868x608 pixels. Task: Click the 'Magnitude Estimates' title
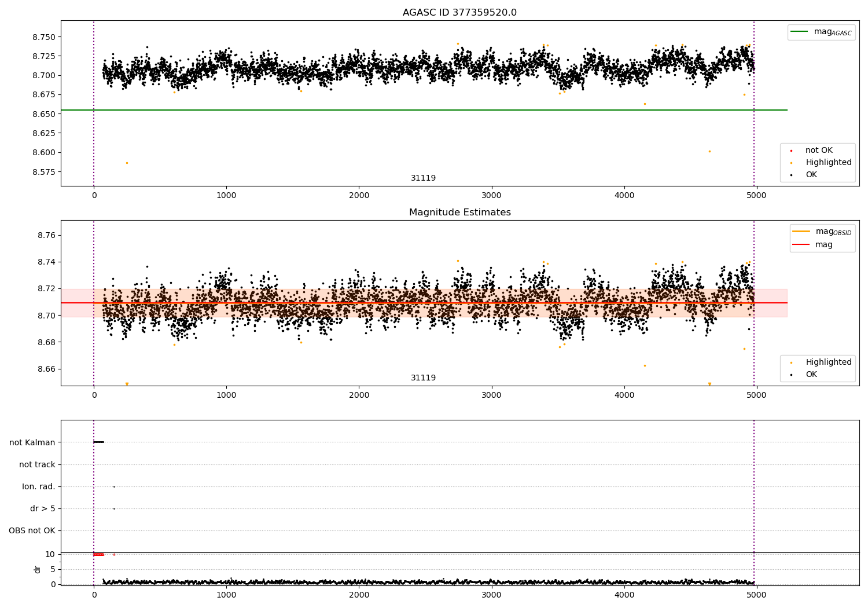(459, 213)
